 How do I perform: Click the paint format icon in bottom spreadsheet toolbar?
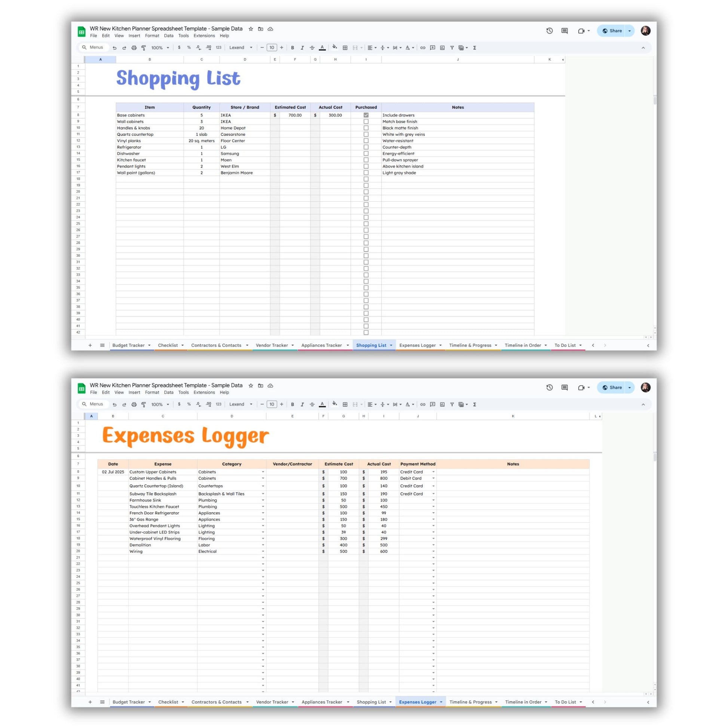click(144, 404)
